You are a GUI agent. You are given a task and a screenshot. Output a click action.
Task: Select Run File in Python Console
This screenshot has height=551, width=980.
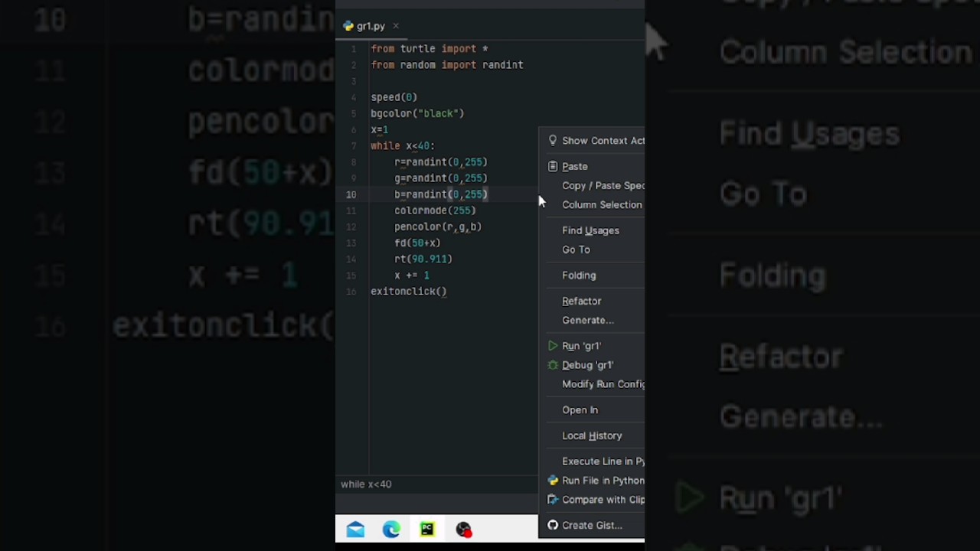[603, 481]
